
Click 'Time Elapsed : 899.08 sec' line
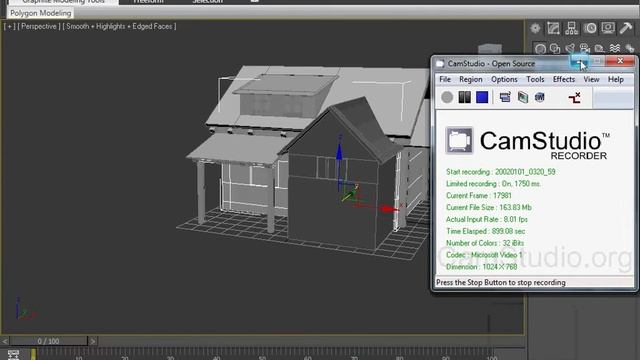point(485,231)
